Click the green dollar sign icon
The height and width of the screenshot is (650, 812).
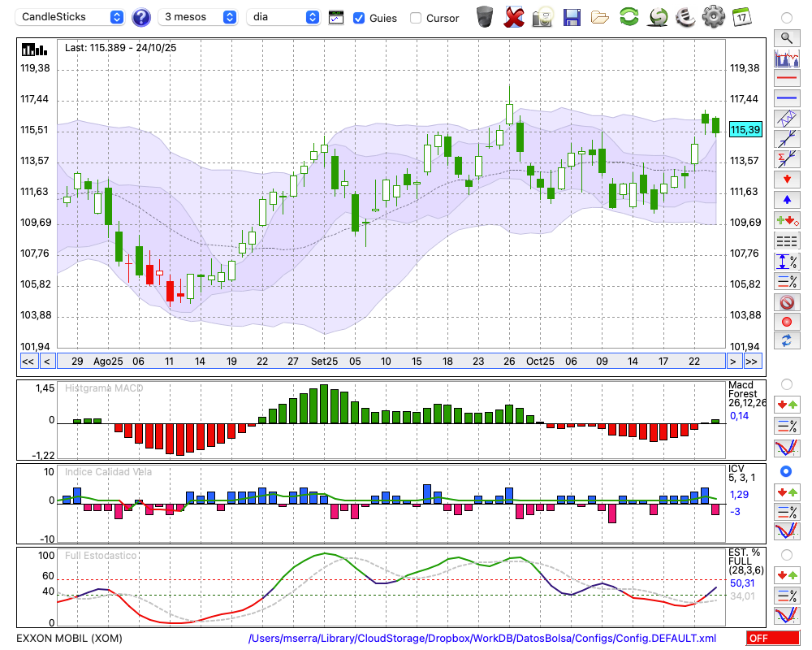click(658, 17)
